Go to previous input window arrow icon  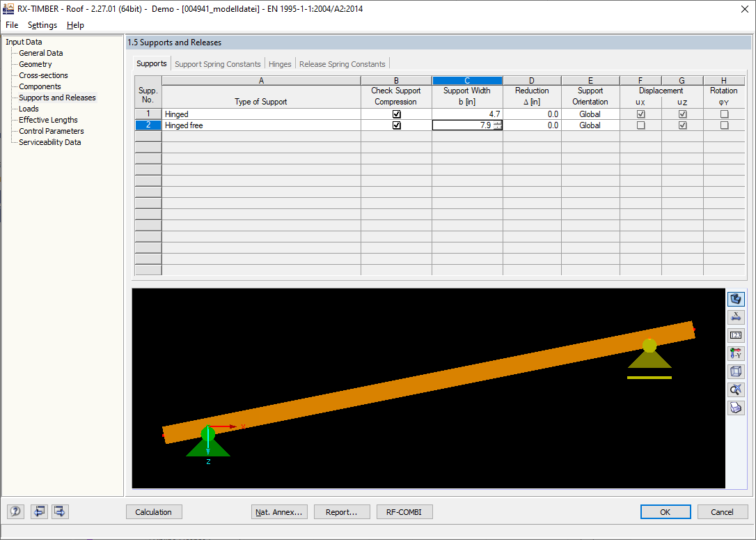(39, 511)
